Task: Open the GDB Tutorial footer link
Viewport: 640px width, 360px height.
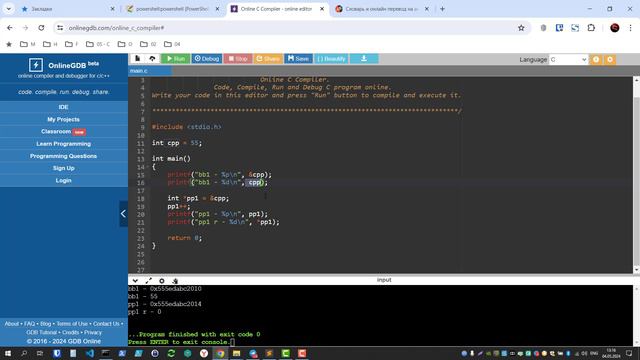Action: (x=42, y=333)
